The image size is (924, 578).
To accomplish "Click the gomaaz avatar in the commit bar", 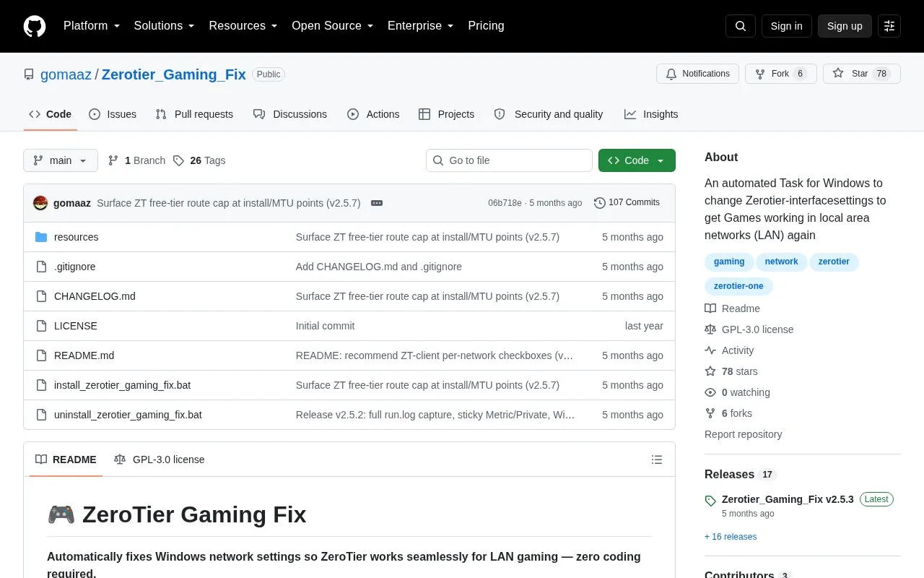I will pos(40,203).
